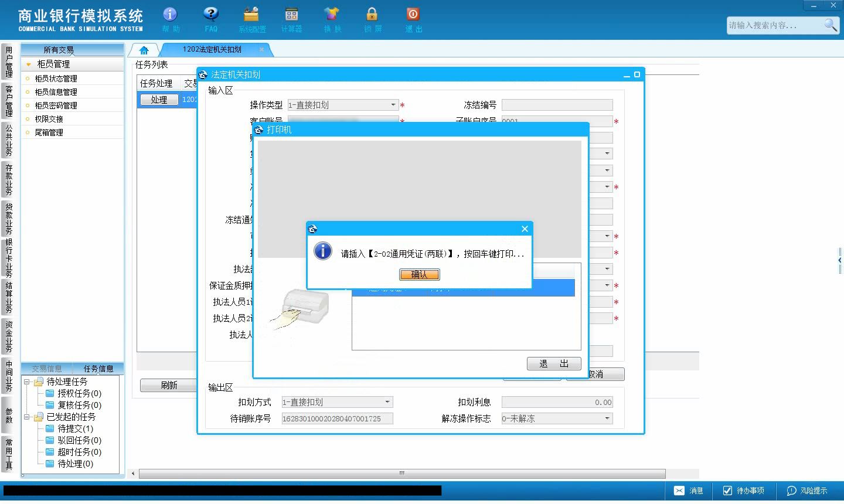Screen dimensions: 844x504
Task: Click the 换肤 skin change icon
Action: 332,19
